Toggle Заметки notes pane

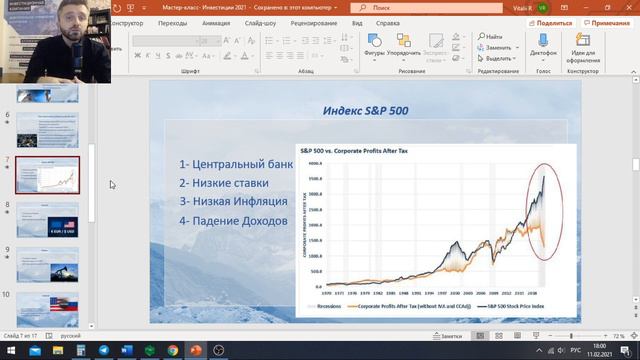click(447, 336)
